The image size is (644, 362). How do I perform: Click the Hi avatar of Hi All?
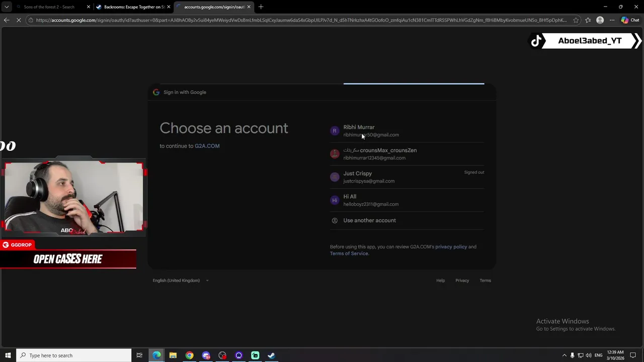(335, 200)
